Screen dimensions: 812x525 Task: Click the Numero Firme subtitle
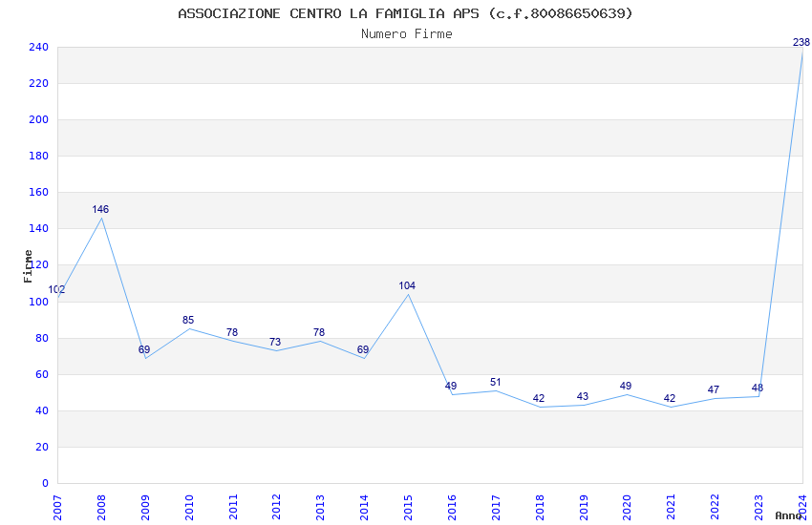(x=406, y=34)
